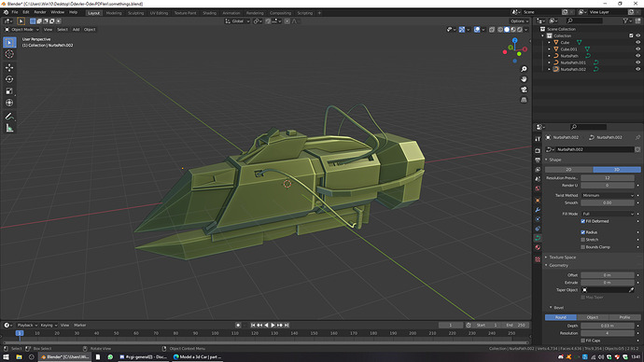The height and width of the screenshot is (362, 644).
Task: Select the Move tool in the toolbar
Action: coord(9,67)
